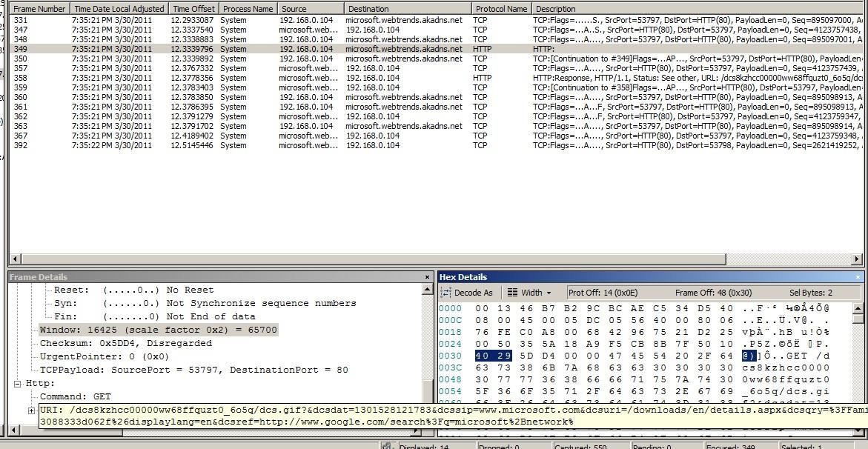Click the Decode As button in Hex Details
This screenshot has height=449, width=868.
click(467, 293)
